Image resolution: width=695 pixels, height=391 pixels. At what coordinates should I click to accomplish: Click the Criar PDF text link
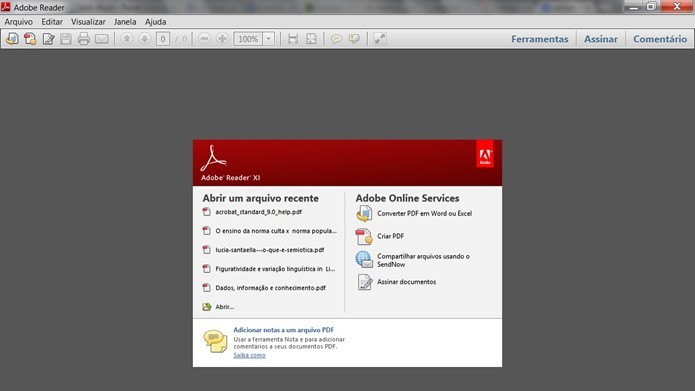tap(390, 236)
